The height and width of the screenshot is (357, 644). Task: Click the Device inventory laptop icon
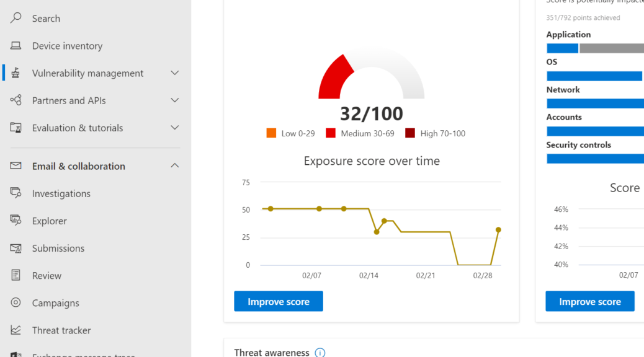pos(16,45)
